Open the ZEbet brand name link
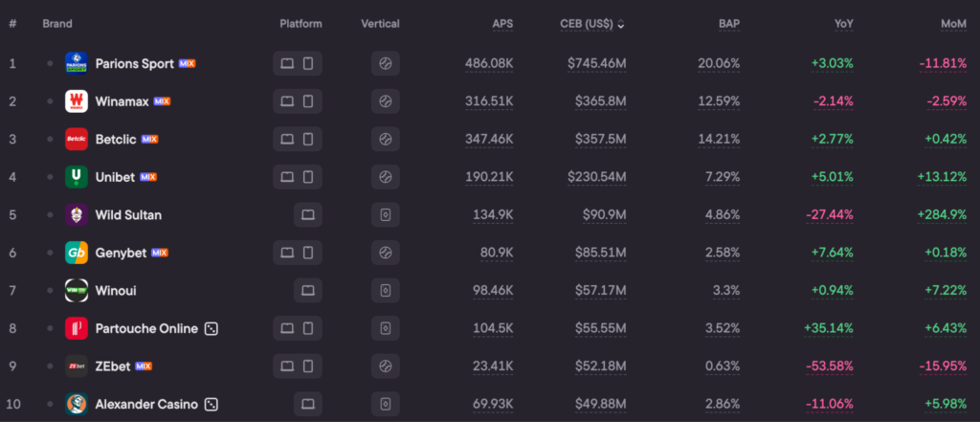 pos(113,366)
